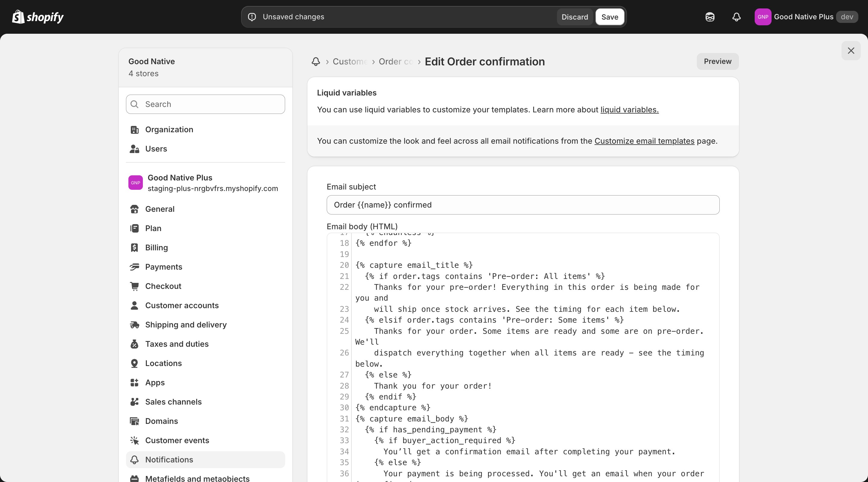Go to Domains settings
This screenshot has width=868, height=482.
point(205,421)
